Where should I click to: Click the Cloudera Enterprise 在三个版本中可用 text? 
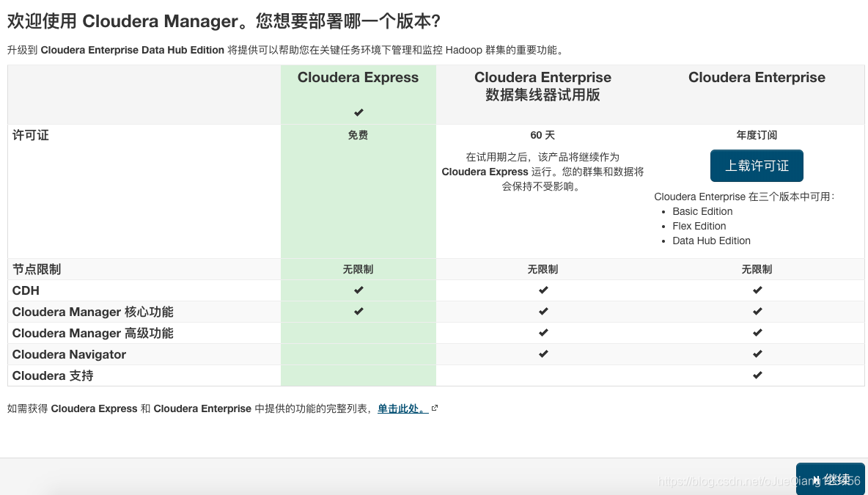[x=744, y=197]
